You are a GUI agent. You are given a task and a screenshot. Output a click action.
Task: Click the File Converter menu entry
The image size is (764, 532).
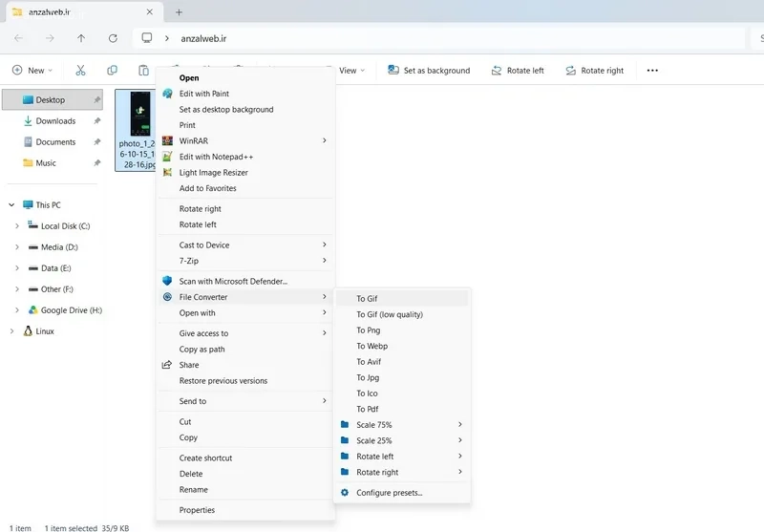pos(245,297)
